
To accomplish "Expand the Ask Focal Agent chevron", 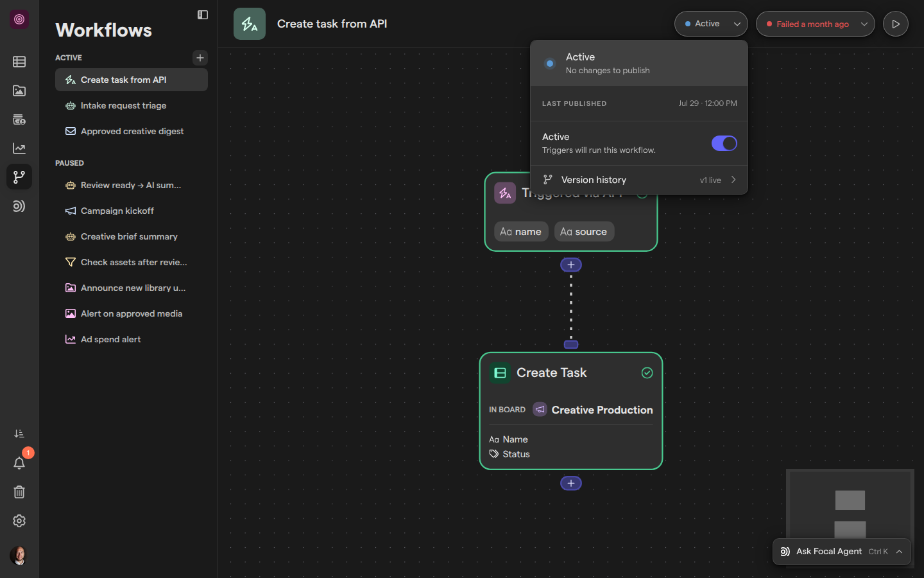I will click(x=900, y=552).
